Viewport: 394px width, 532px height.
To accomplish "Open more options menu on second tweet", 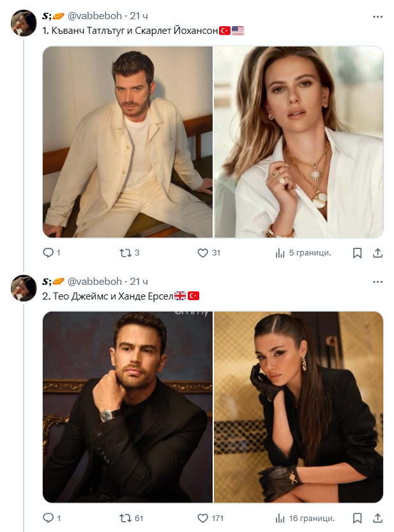I will click(377, 282).
